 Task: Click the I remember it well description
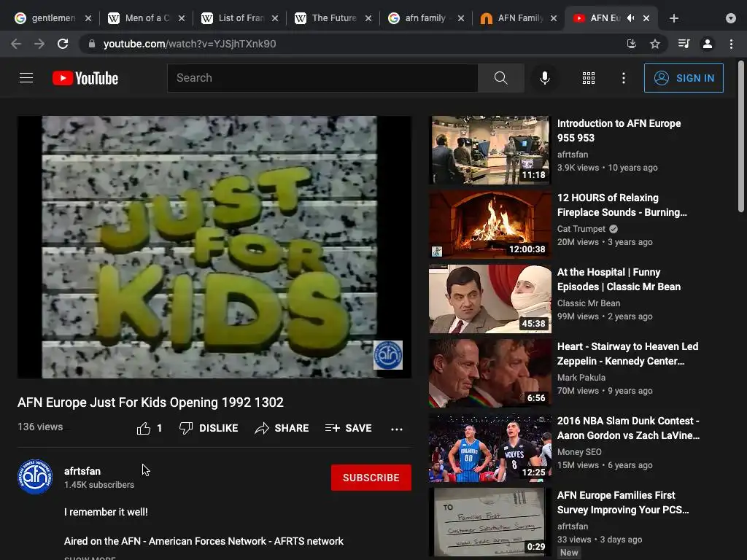106,512
